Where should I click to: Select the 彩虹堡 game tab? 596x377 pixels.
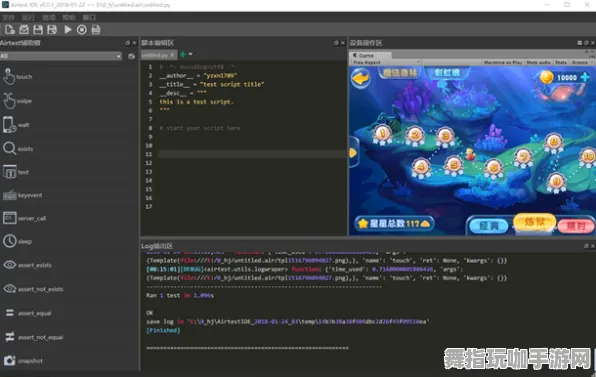pos(447,72)
